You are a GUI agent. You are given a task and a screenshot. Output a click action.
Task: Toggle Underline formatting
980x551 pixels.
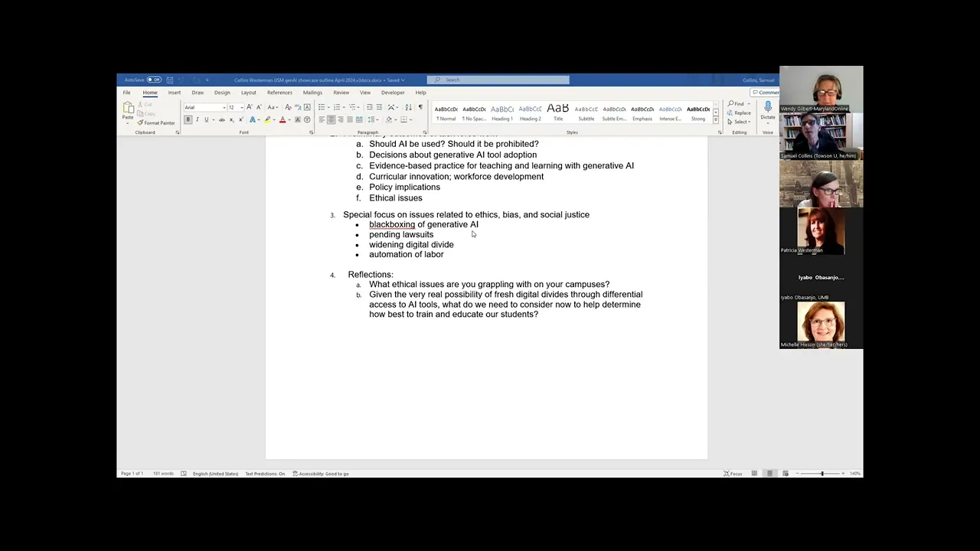pyautogui.click(x=206, y=119)
